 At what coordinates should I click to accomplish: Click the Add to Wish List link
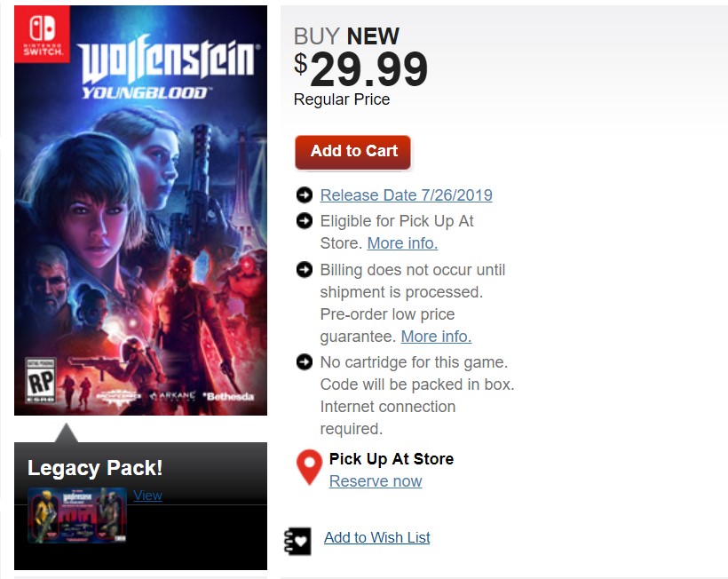[376, 537]
